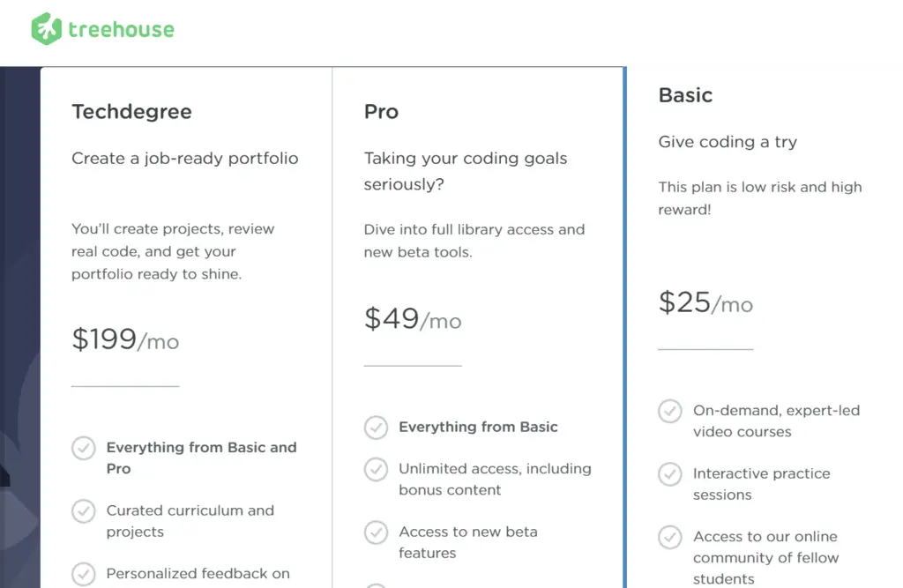Image resolution: width=903 pixels, height=588 pixels.
Task: Click the checkmark beside 'Curated curriculum and projects'
Action: pyautogui.click(x=83, y=511)
